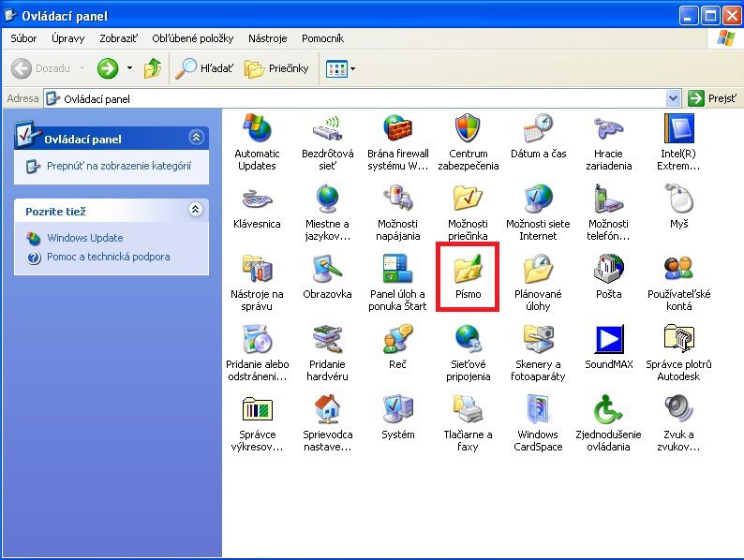
Task: Open Panel úloh a ponuka Štart
Action: [397, 283]
